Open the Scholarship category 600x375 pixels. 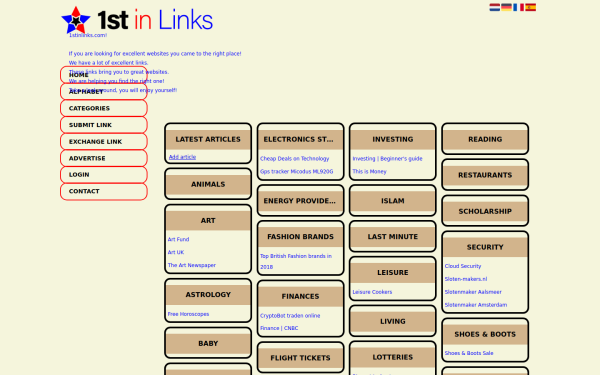[485, 212]
